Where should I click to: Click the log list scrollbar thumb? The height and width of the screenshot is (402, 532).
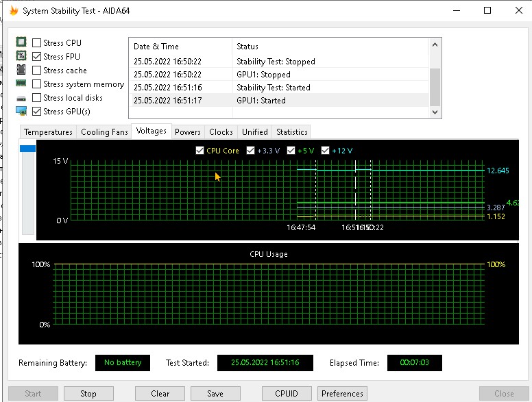[435, 88]
